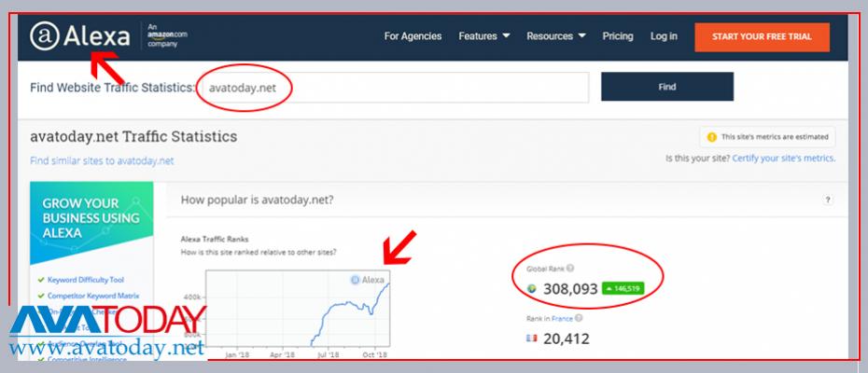Open the Keyword Difficulty Tool link
The image size is (868, 373).
tap(86, 280)
